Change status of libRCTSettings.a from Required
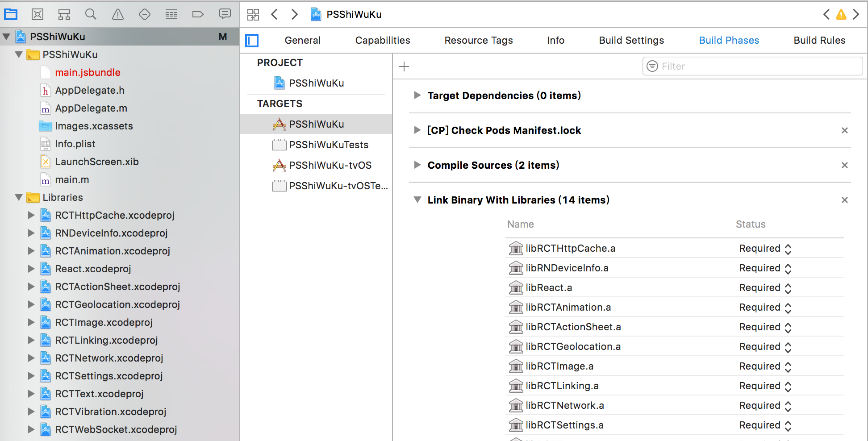This screenshot has width=868, height=441. [765, 425]
